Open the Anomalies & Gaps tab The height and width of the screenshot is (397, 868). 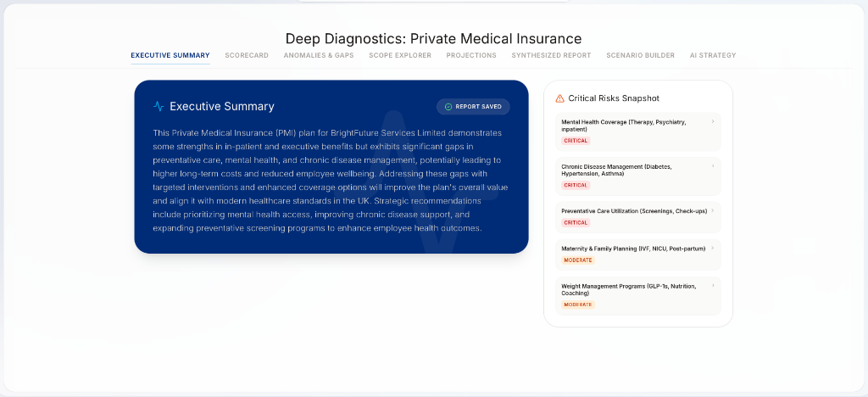pyautogui.click(x=319, y=56)
